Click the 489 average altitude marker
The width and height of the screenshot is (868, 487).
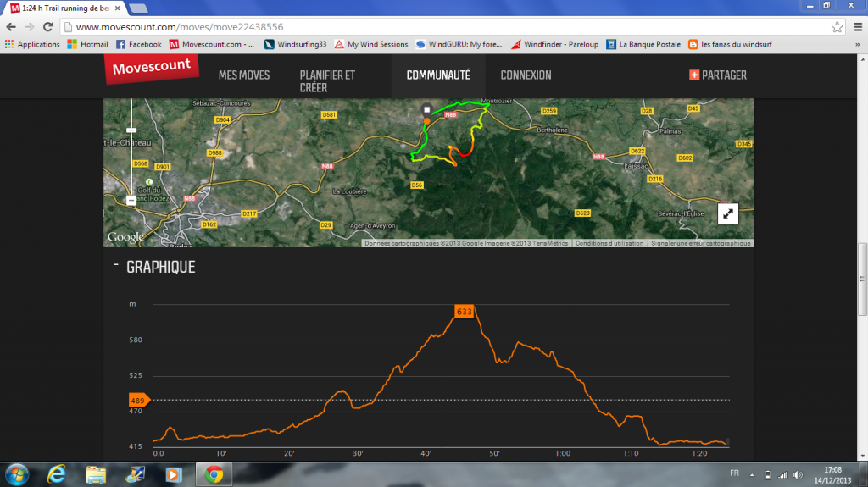[138, 400]
